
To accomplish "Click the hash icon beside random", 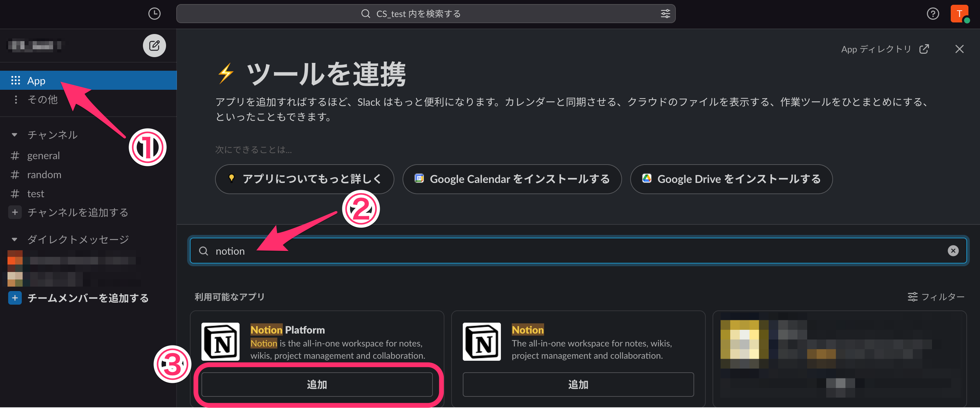I will tap(15, 174).
